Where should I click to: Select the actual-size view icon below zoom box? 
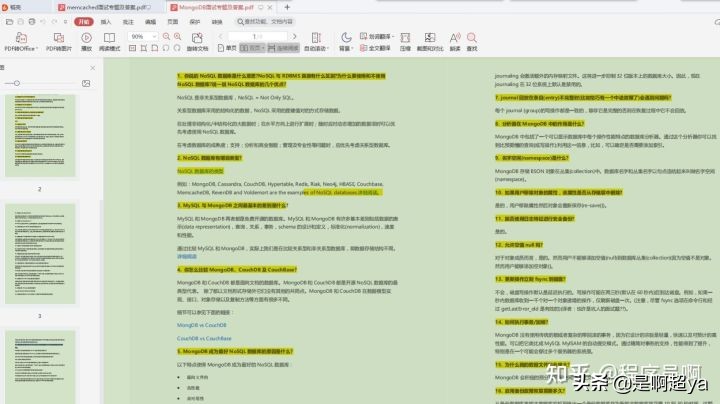tap(132, 48)
